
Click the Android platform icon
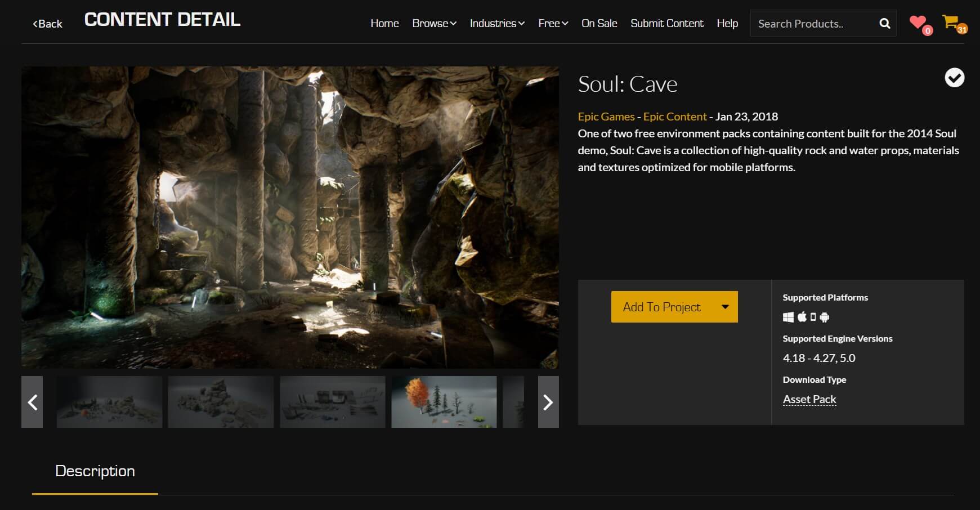tap(825, 317)
